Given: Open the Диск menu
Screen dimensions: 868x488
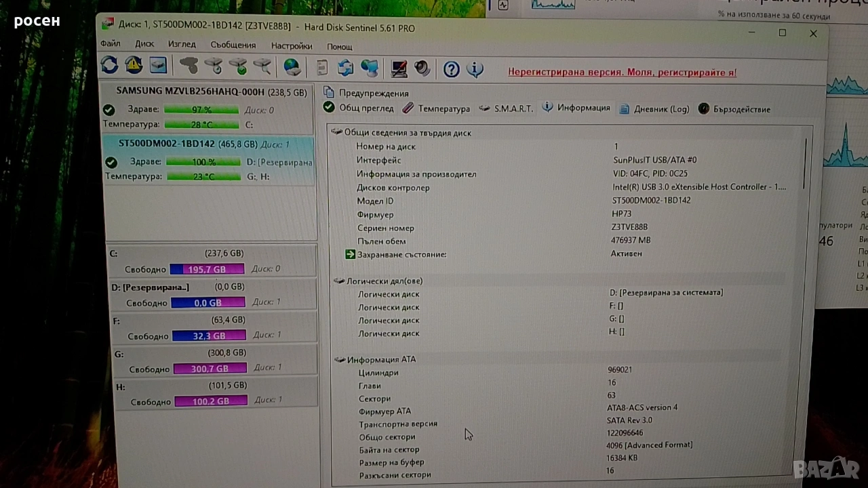Looking at the screenshot, I should [144, 44].
